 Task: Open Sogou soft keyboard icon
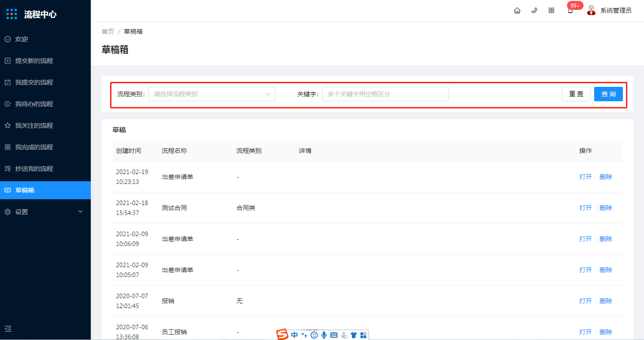point(334,335)
